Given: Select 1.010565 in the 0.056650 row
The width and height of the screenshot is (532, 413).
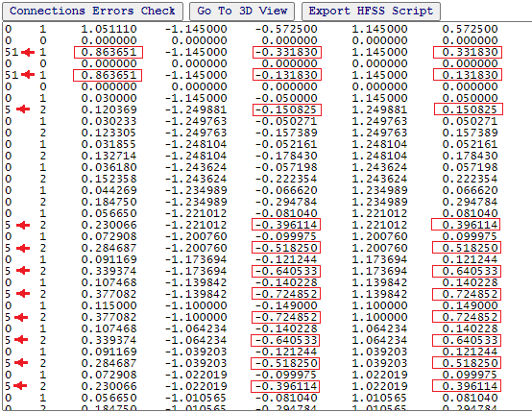Looking at the screenshot, I should (x=379, y=398).
